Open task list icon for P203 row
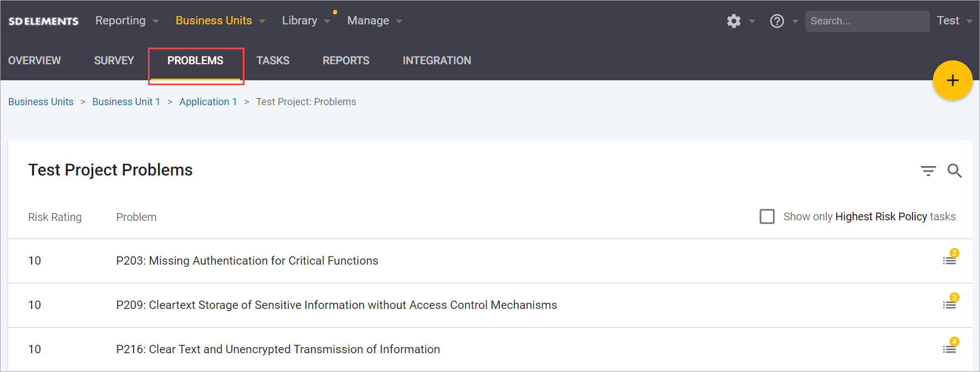This screenshot has width=980, height=372. 950,260
